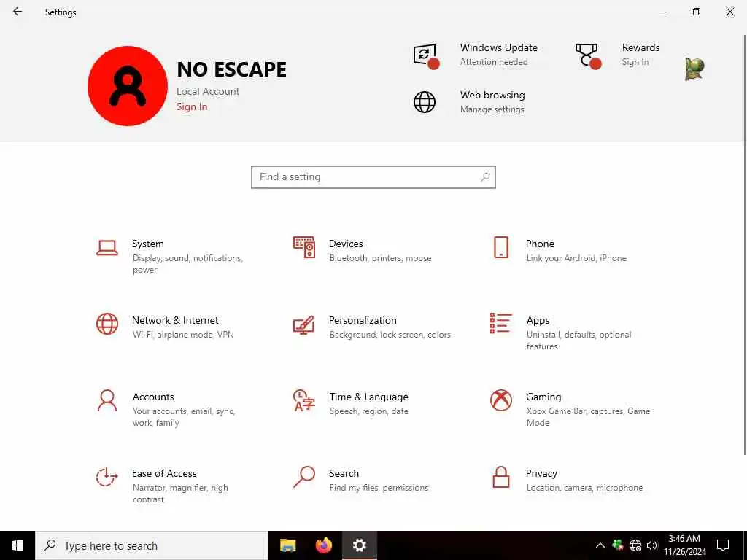Viewport: 747px width, 560px height.
Task: Click the 'Local Account' label
Action: (208, 91)
